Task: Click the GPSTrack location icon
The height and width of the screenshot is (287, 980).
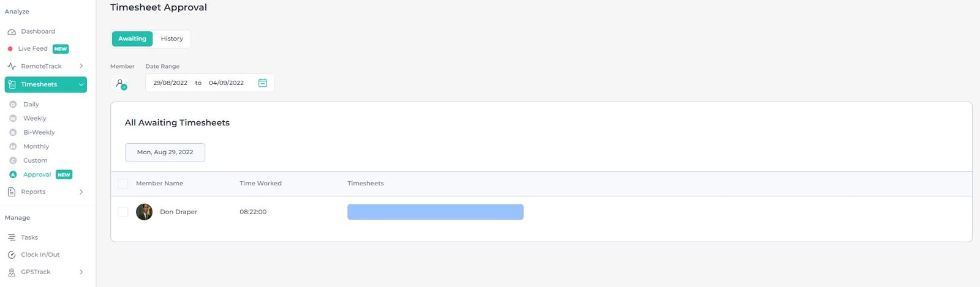Action: pyautogui.click(x=12, y=272)
